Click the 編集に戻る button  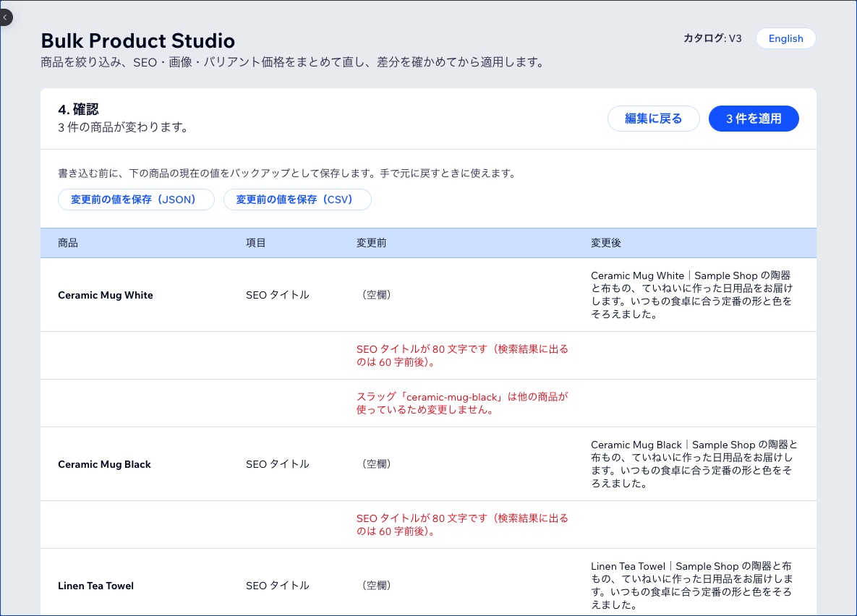tap(653, 119)
